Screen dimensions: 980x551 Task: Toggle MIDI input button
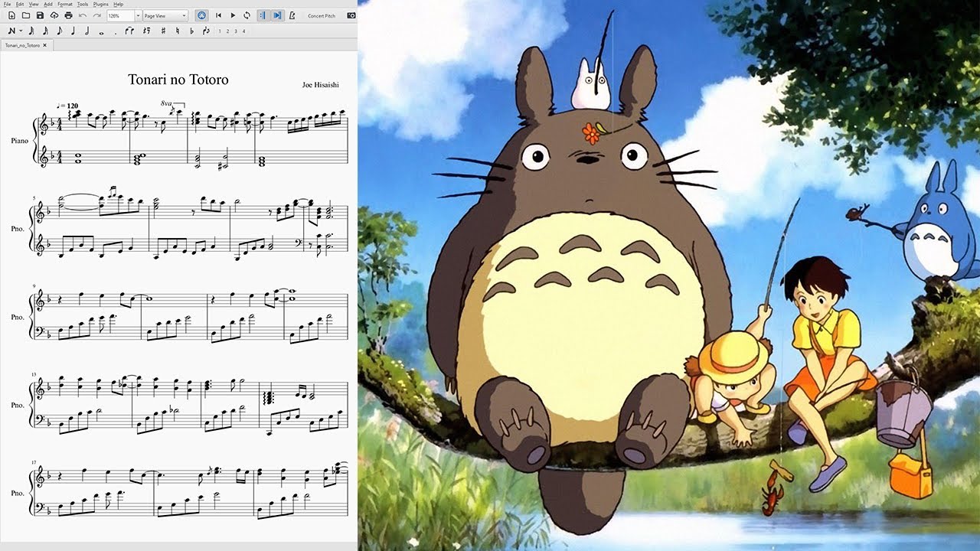coord(201,15)
